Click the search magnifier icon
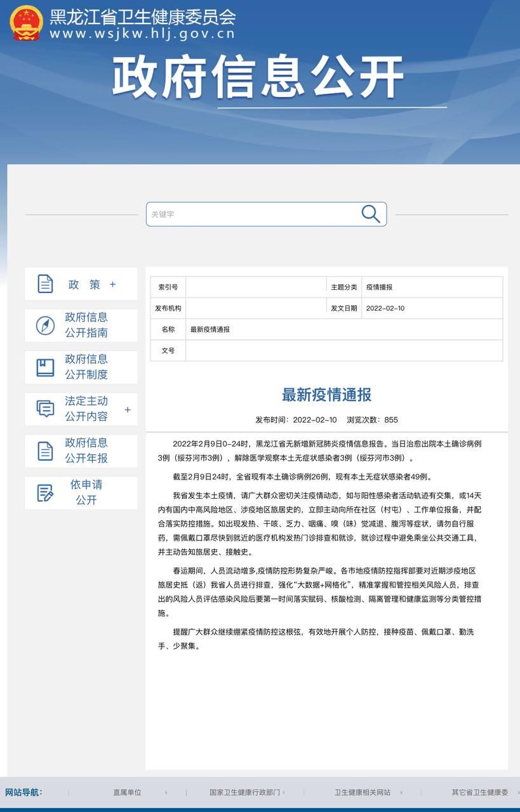This screenshot has width=520, height=812. pyautogui.click(x=371, y=214)
